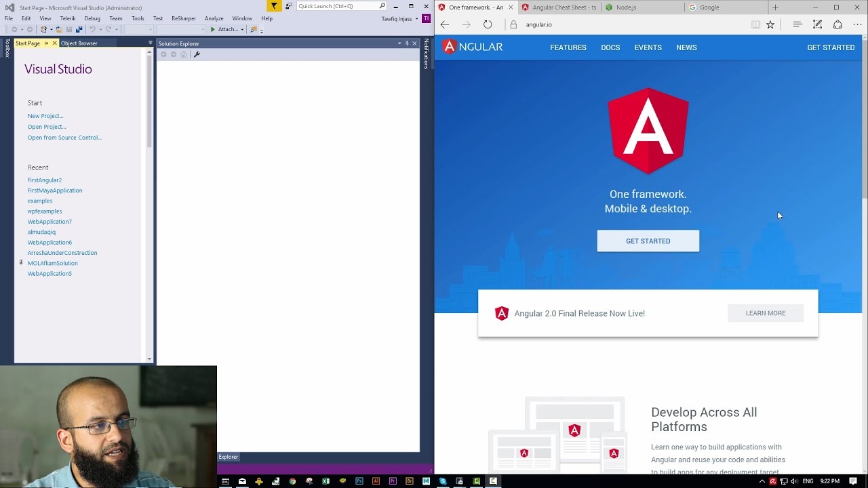The image size is (868, 488).
Task: Open the Analyze menu
Action: [214, 18]
